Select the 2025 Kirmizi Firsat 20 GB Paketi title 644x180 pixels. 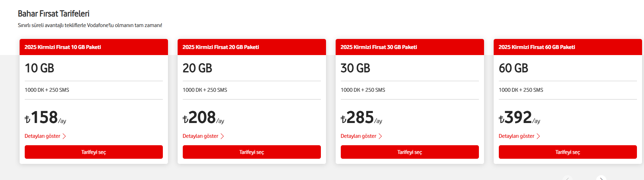(x=221, y=47)
